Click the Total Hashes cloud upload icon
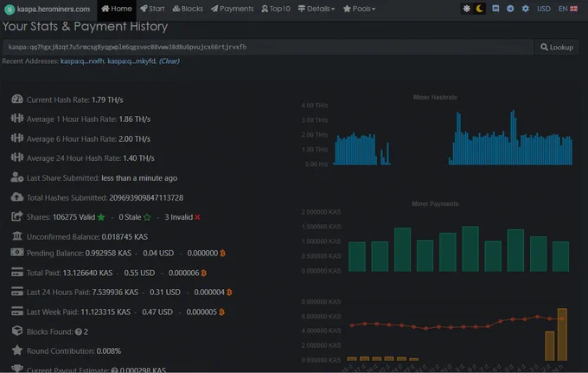The width and height of the screenshot is (588, 373). pyautogui.click(x=17, y=196)
